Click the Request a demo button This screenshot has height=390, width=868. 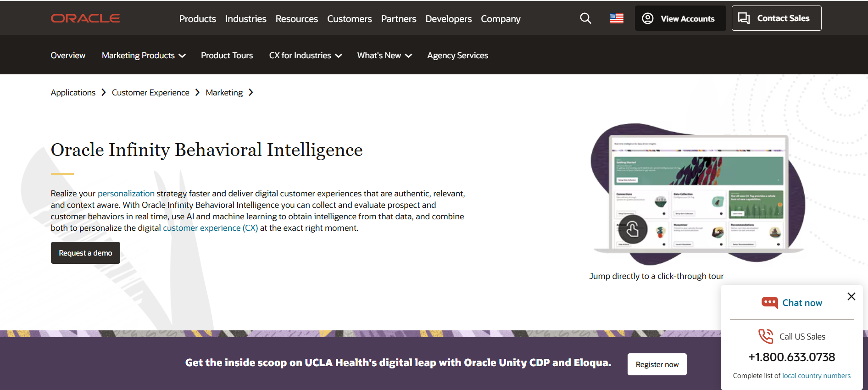[x=85, y=253]
